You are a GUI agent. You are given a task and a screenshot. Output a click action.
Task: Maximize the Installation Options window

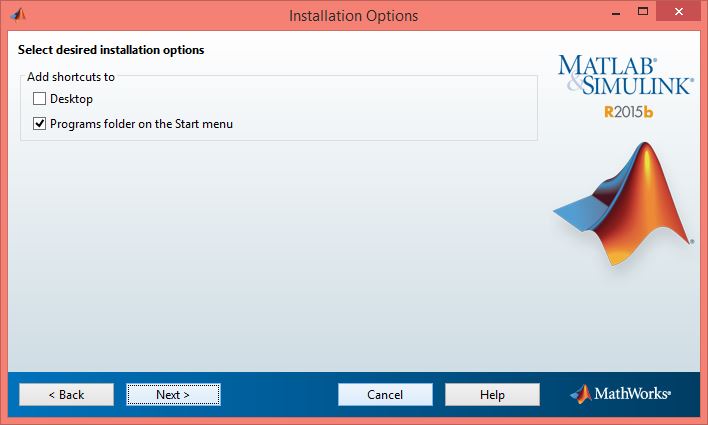pyautogui.click(x=628, y=14)
